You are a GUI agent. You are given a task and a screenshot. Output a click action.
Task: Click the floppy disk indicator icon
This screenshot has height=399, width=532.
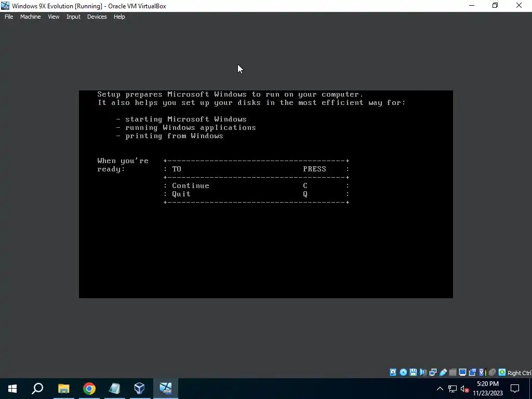click(413, 372)
